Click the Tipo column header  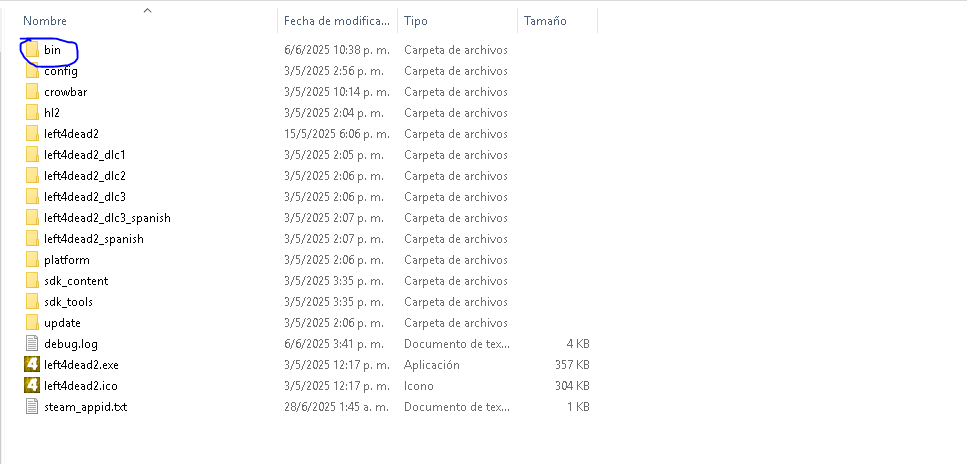416,21
